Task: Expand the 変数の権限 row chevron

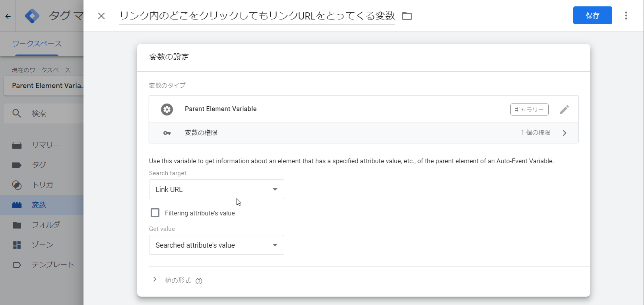Action: pos(564,133)
